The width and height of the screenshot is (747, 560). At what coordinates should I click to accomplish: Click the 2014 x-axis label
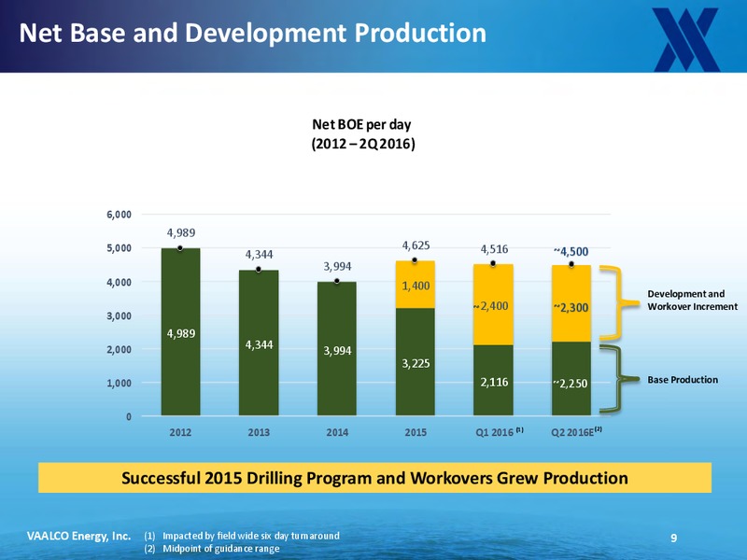coord(337,432)
